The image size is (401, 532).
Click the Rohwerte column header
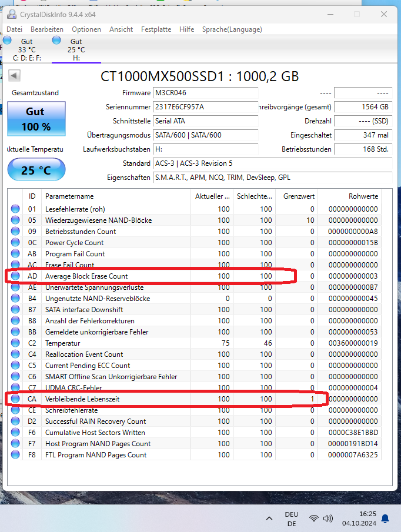pos(349,196)
